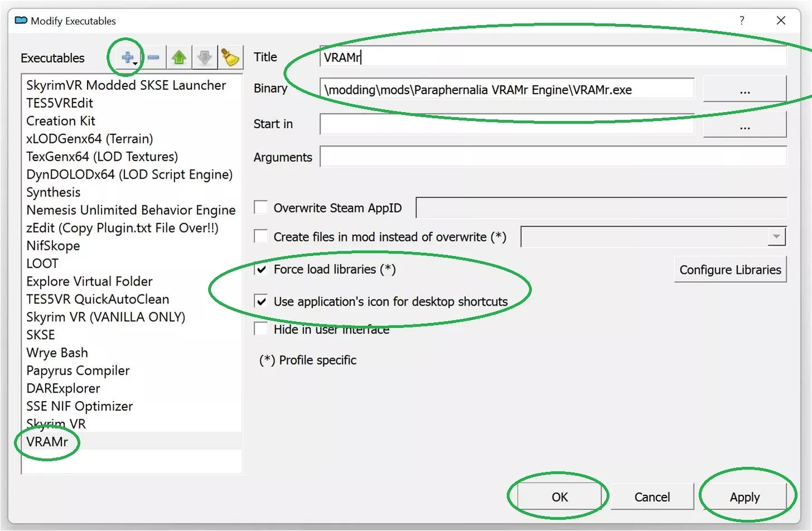
Task: Click the Arguments input field
Action: click(x=553, y=157)
